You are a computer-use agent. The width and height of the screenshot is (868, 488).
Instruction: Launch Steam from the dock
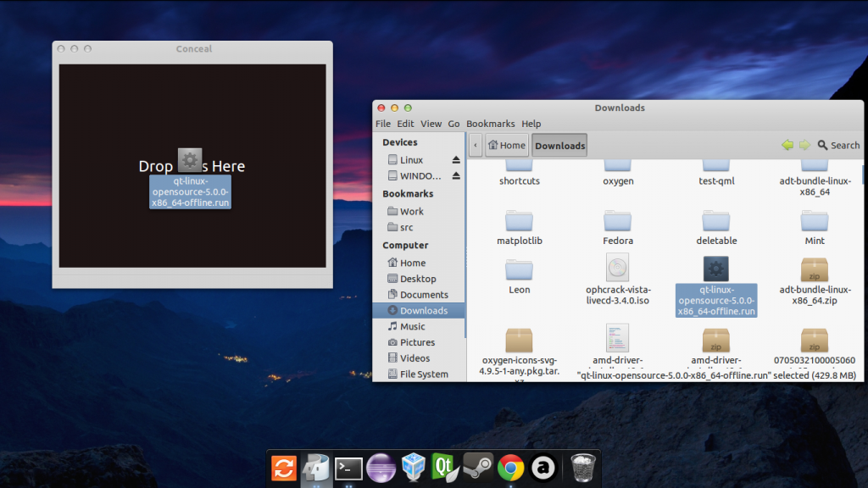[478, 467]
